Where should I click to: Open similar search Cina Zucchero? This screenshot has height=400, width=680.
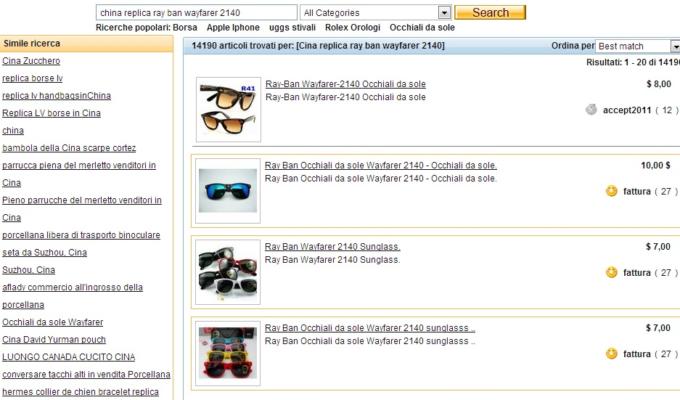coord(31,61)
